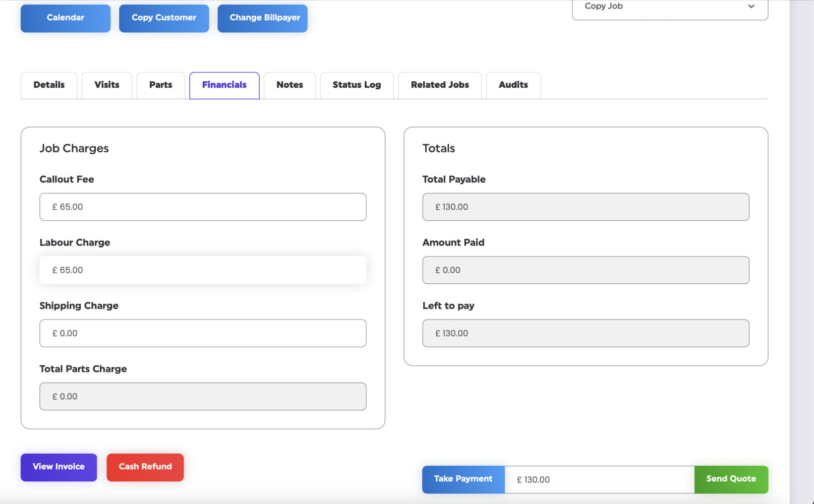The image size is (814, 504).
Task: Go to the Parts tab
Action: coord(160,85)
